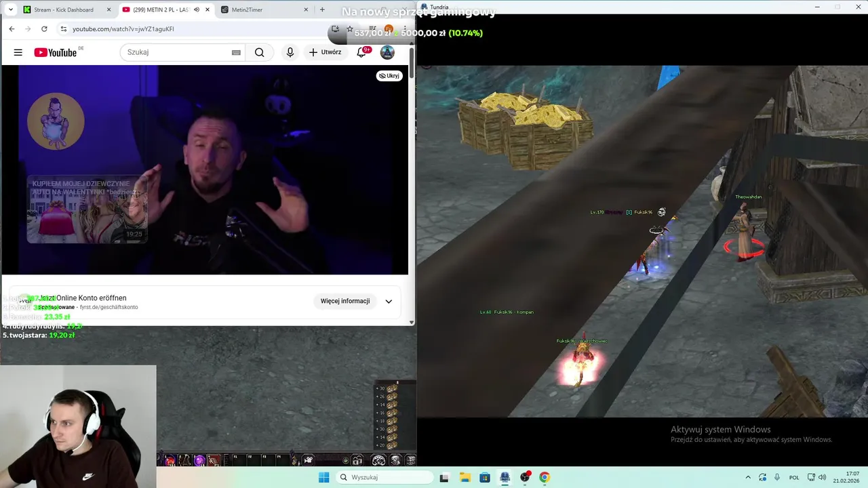Click the Wyszukaj taskbar search box
The width and height of the screenshot is (868, 488).
384,477
